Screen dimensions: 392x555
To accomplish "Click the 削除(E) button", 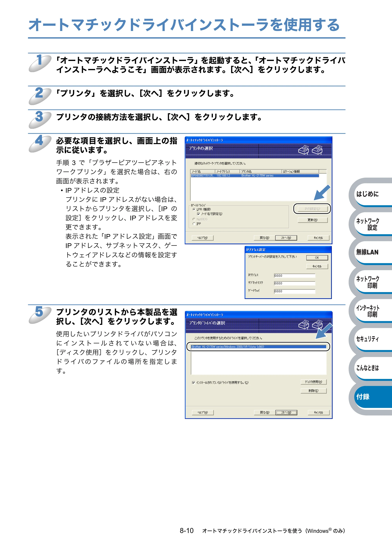I will point(313,391).
